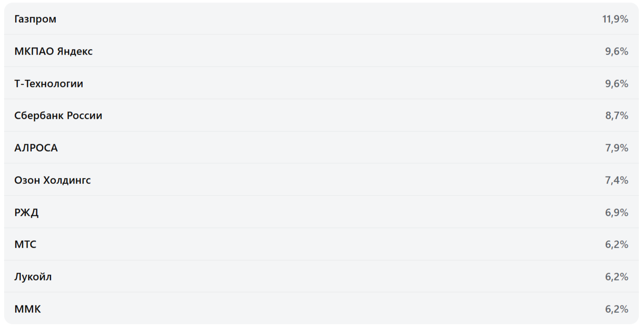Select the 6,2% value beside ММК

[617, 309]
